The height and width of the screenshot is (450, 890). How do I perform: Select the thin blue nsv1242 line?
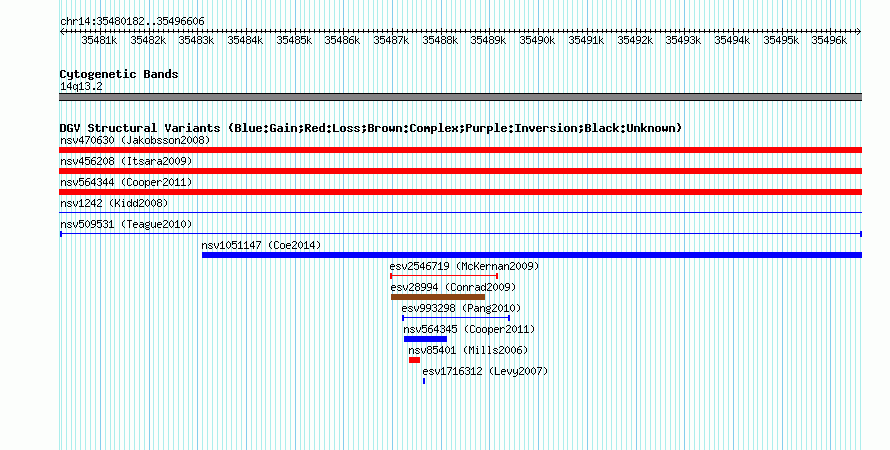(460, 213)
